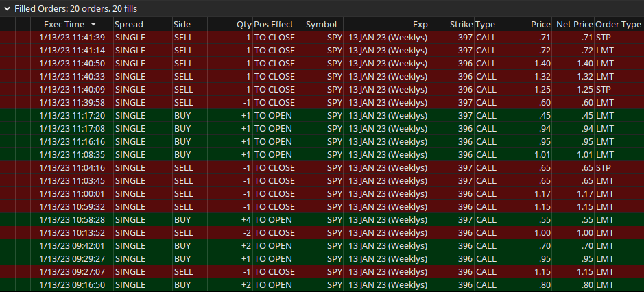Select the fill executed at 1/13/23 11:41:14
Screen dimensions: 644x292
(322, 51)
